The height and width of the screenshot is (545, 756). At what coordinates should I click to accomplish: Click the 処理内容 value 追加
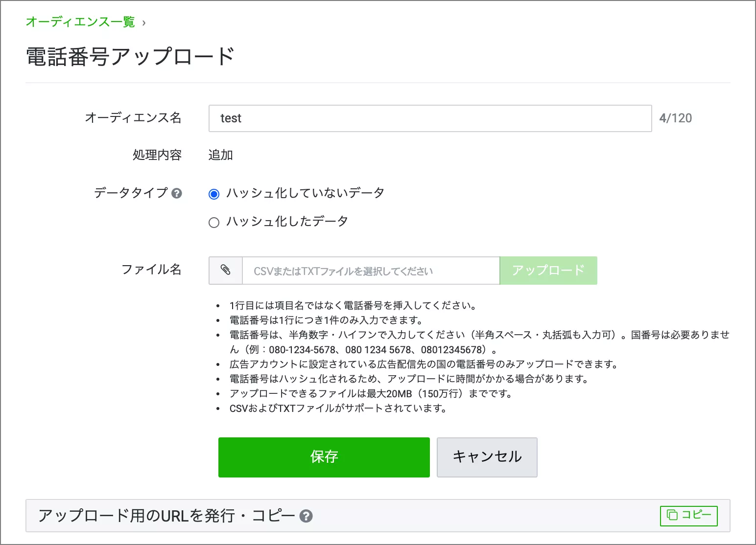(x=220, y=155)
